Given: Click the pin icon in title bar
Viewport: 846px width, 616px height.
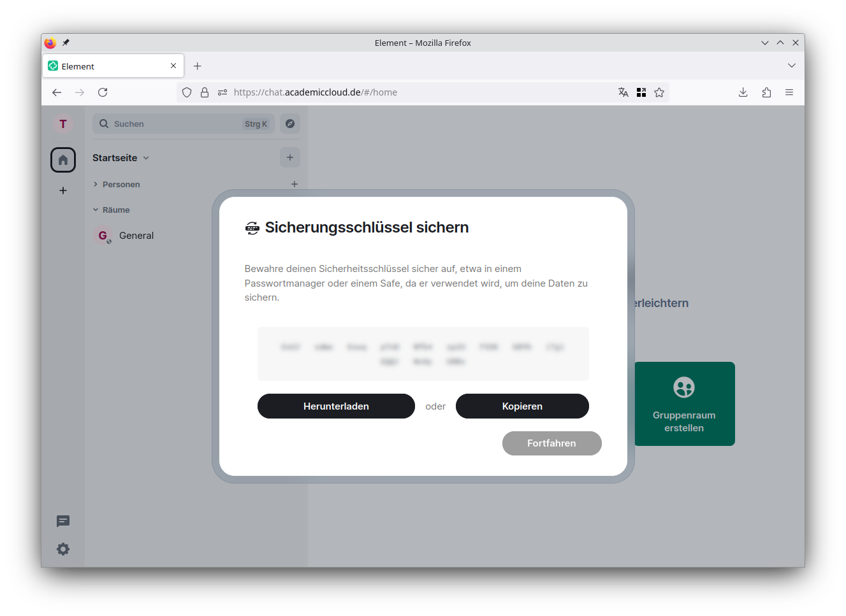Looking at the screenshot, I should coord(66,43).
